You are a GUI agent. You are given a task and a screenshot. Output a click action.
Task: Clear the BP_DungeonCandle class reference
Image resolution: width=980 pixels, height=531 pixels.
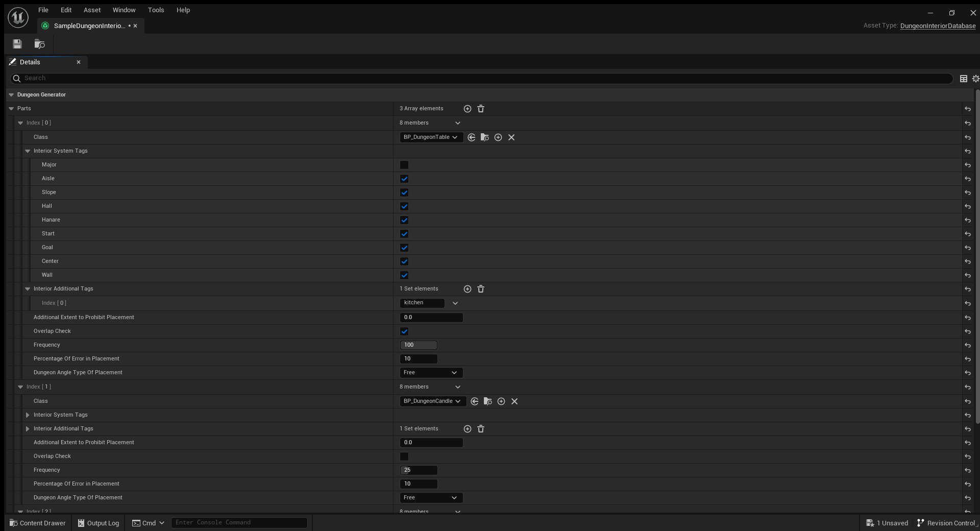514,401
